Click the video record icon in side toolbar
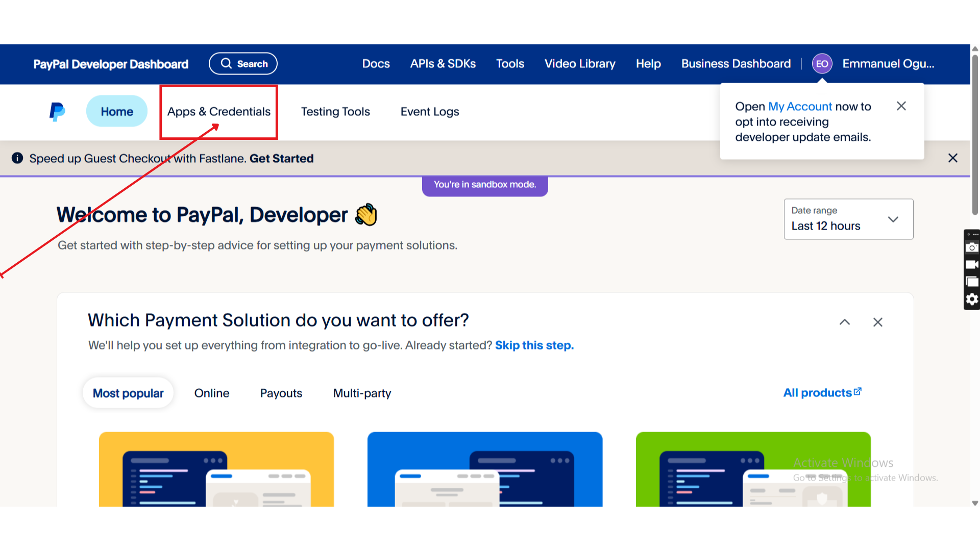 (x=972, y=265)
